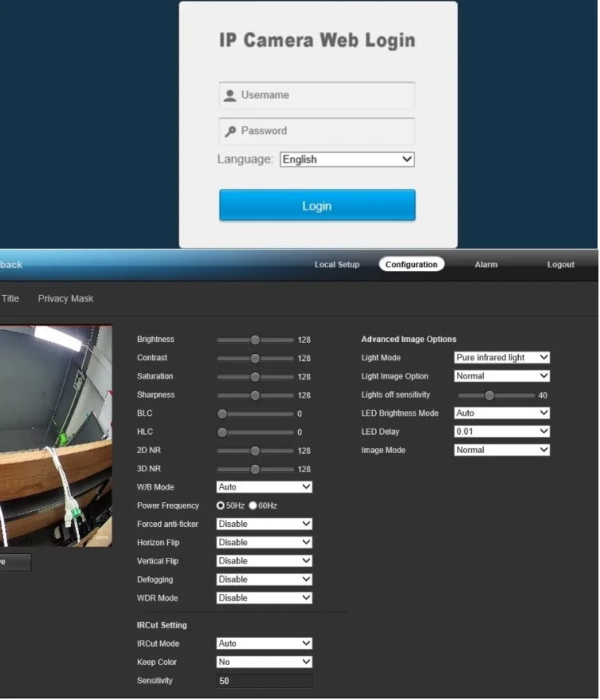Click the camera preview image
Image resolution: width=600 pixels, height=700 pixels.
(56, 436)
